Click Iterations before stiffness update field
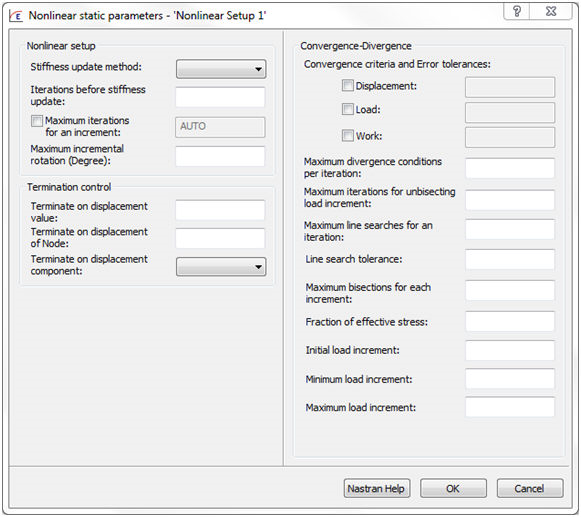The image size is (581, 517). 220,97
